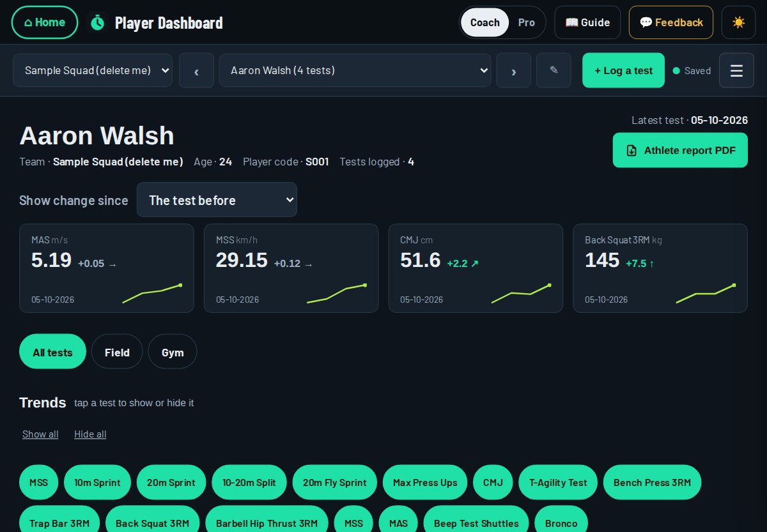Click the green Saved status dot
Image resolution: width=767 pixels, height=532 pixels.
676,71
